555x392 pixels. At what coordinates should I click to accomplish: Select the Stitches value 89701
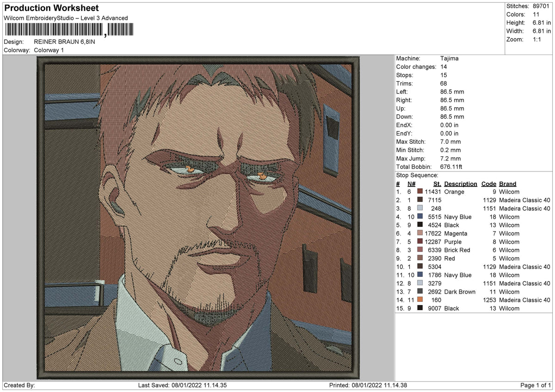tap(542, 6)
